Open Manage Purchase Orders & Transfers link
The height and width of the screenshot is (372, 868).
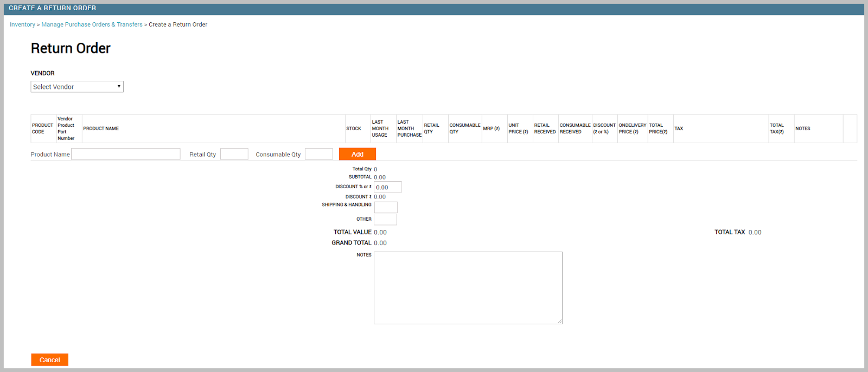click(x=92, y=24)
